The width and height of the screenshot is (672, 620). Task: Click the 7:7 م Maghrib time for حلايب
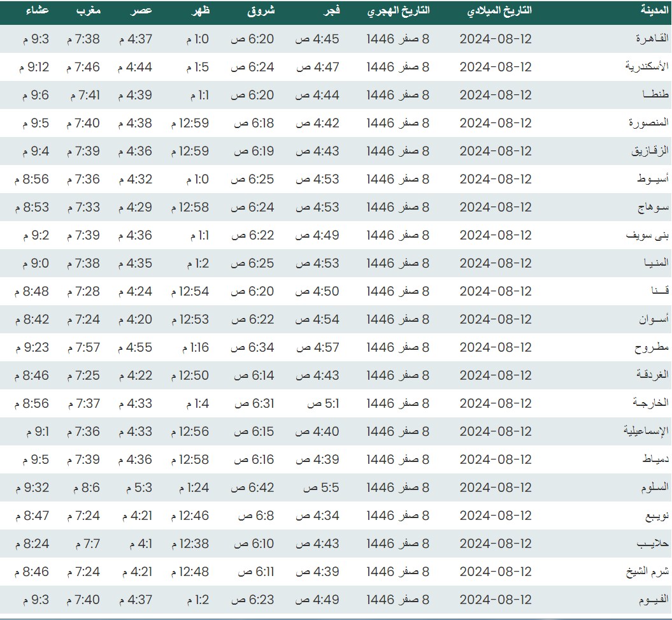click(x=83, y=544)
